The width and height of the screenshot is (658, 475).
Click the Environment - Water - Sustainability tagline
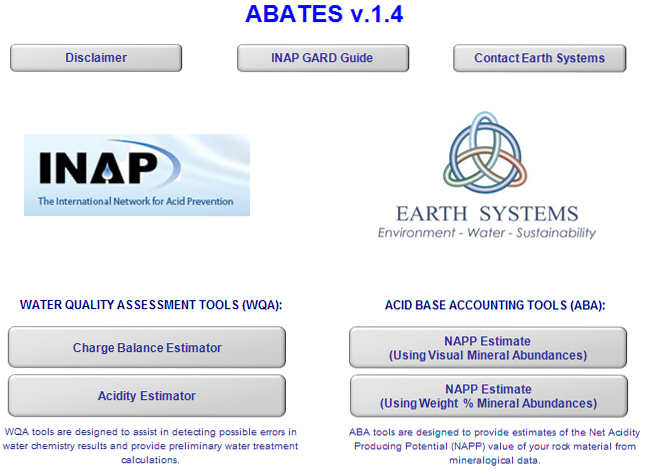(x=487, y=232)
